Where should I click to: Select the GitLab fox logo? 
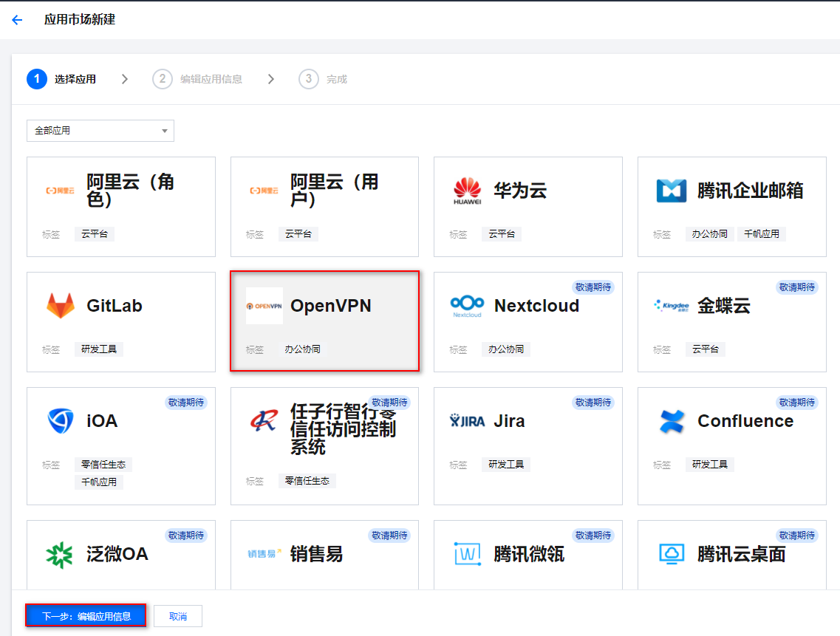coord(61,306)
